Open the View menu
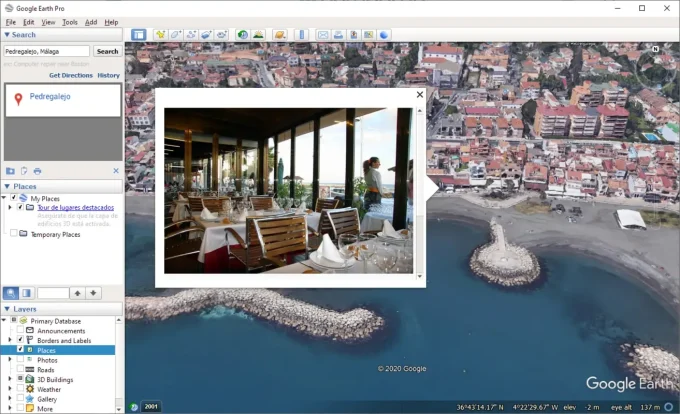Image resolution: width=680 pixels, height=414 pixels. 47,22
